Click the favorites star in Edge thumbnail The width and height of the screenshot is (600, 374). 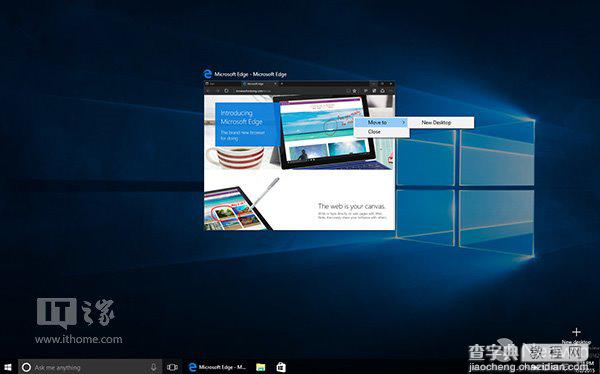tap(355, 91)
